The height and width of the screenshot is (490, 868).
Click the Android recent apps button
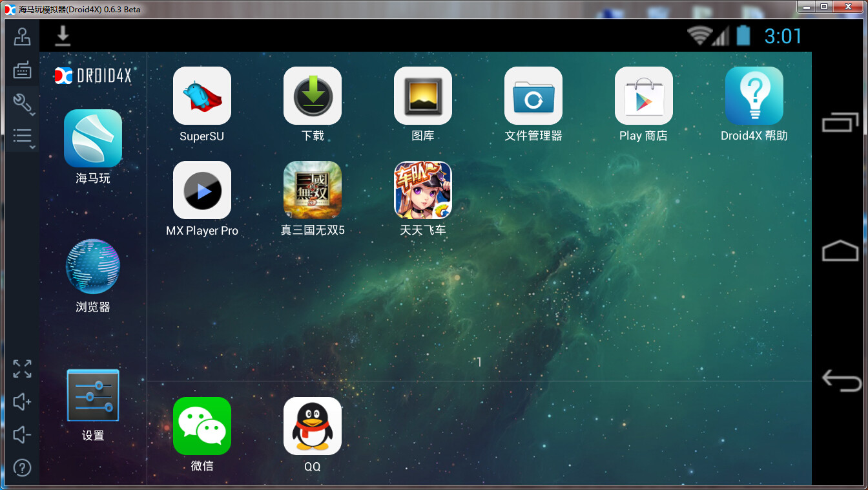840,122
